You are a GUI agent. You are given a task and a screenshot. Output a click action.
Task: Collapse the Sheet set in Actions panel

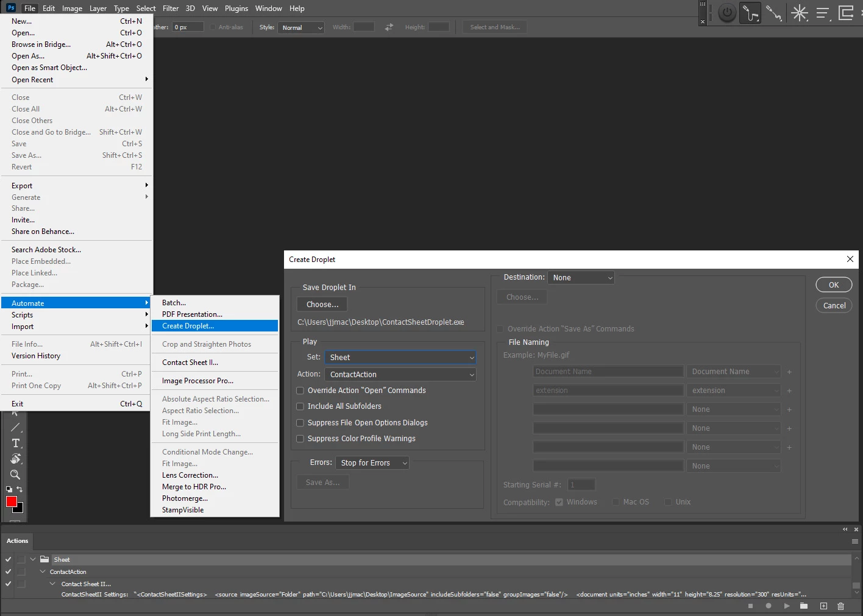(x=33, y=559)
